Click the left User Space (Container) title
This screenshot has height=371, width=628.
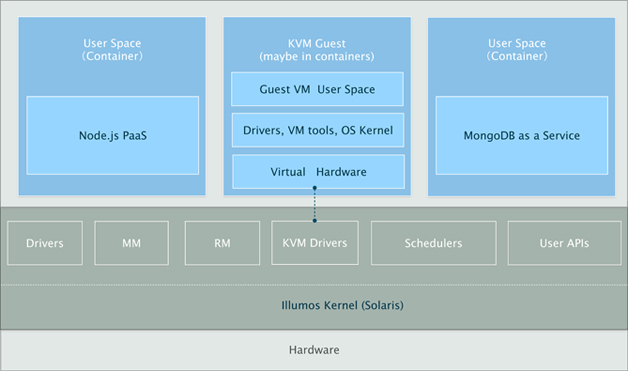(112, 49)
